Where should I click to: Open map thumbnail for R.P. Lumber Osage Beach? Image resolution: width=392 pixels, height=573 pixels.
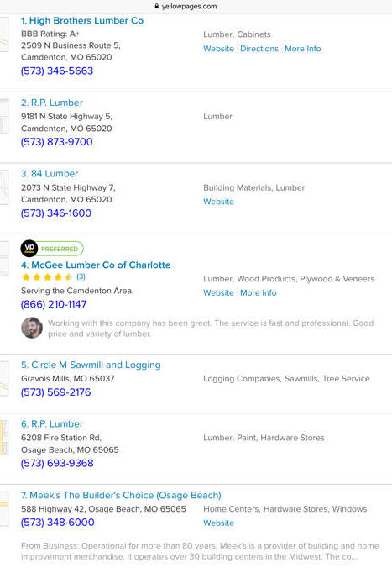point(4,438)
